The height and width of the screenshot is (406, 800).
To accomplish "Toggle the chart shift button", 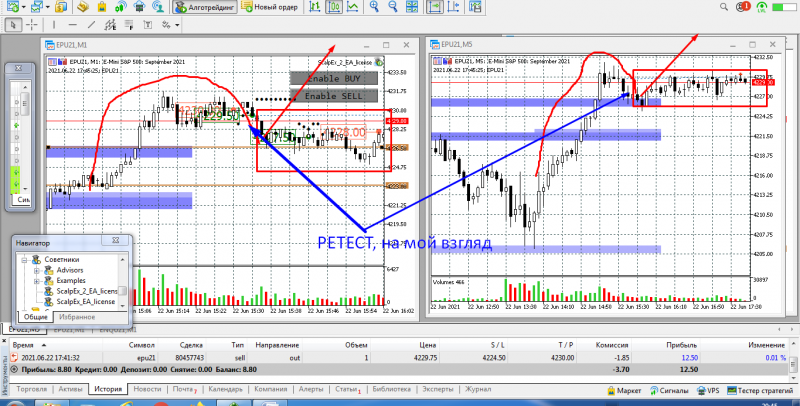I will click(x=453, y=7).
